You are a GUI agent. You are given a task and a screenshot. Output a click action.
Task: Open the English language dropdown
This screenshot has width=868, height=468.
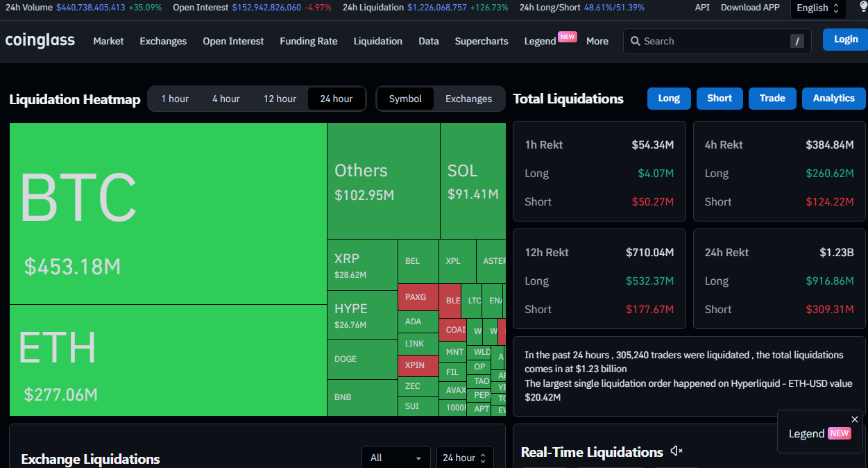click(x=818, y=8)
